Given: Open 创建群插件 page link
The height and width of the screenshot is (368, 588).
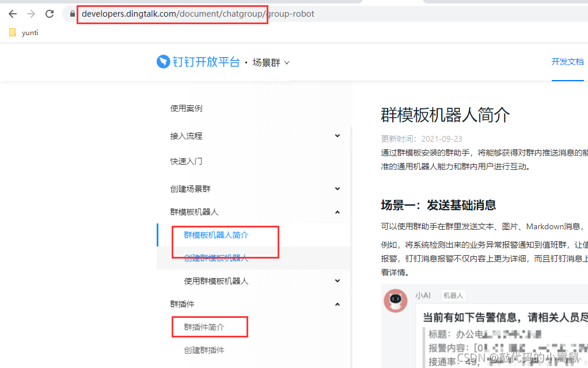Looking at the screenshot, I should 204,350.
